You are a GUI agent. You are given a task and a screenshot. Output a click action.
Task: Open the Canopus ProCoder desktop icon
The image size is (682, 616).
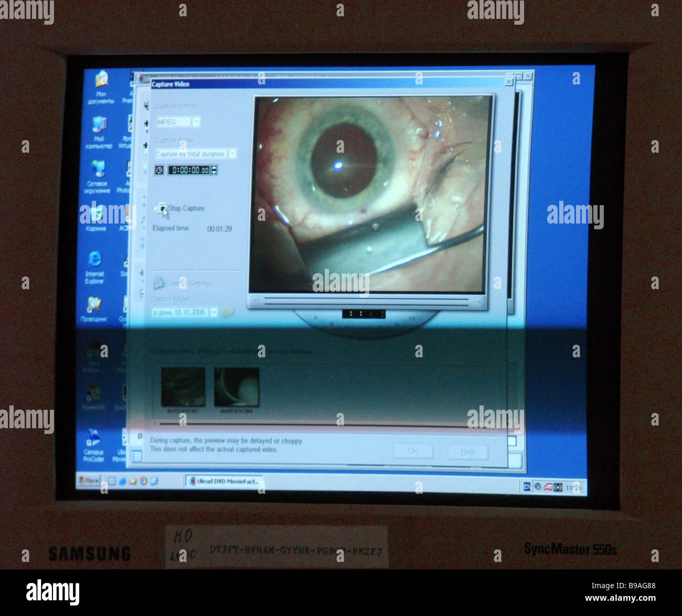tap(93, 445)
